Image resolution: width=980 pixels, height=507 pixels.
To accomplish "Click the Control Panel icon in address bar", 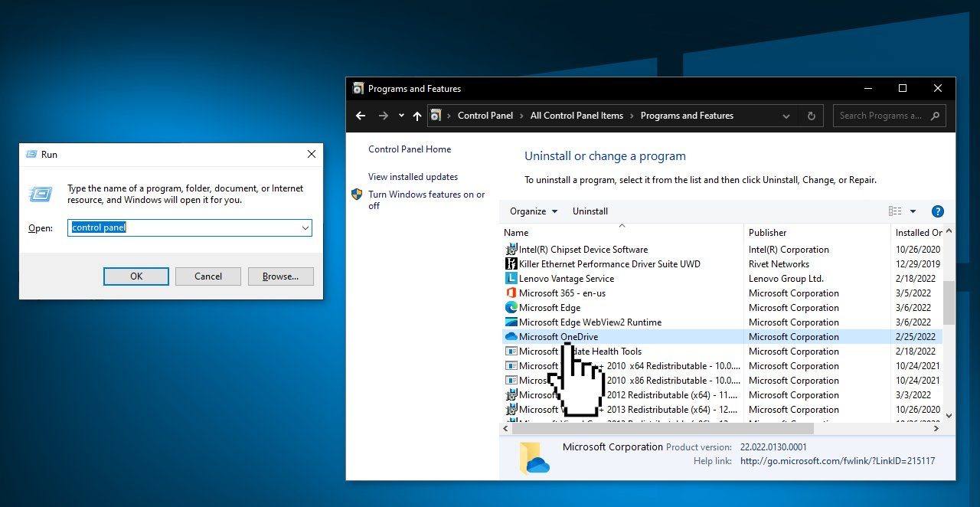I will 436,116.
